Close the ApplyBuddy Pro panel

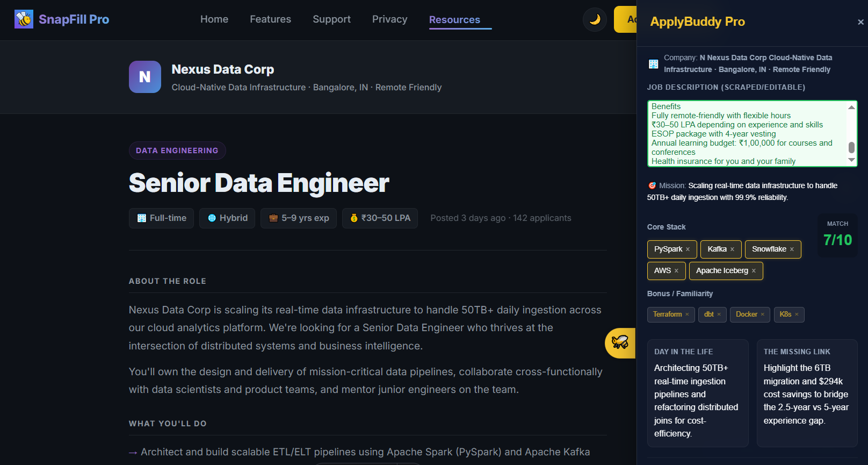click(860, 22)
